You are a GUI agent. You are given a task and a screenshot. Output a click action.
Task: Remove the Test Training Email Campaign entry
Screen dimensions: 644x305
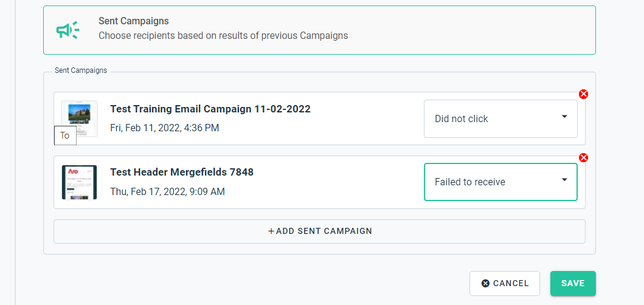pyautogui.click(x=583, y=94)
